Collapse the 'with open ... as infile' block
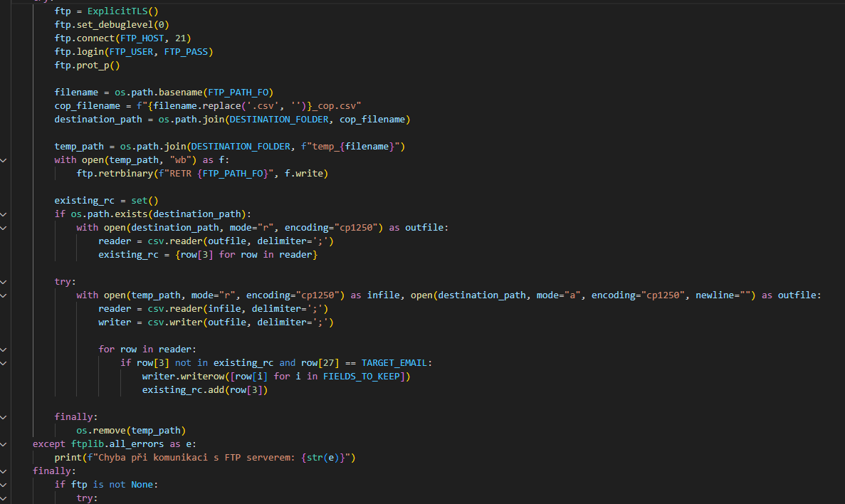 (x=4, y=295)
